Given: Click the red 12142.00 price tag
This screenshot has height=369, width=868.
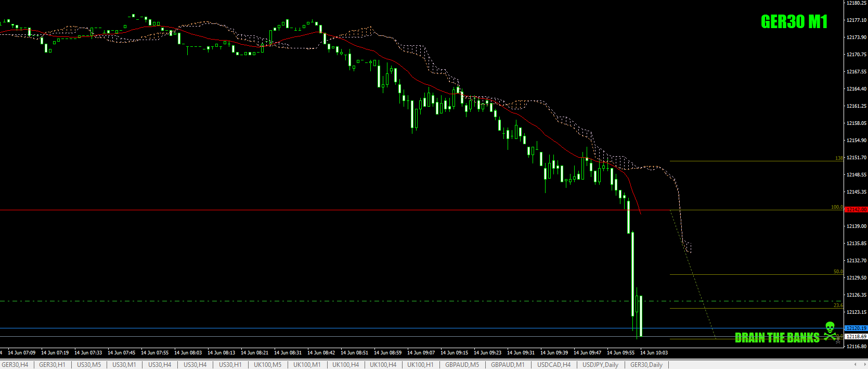Looking at the screenshot, I should point(856,209).
